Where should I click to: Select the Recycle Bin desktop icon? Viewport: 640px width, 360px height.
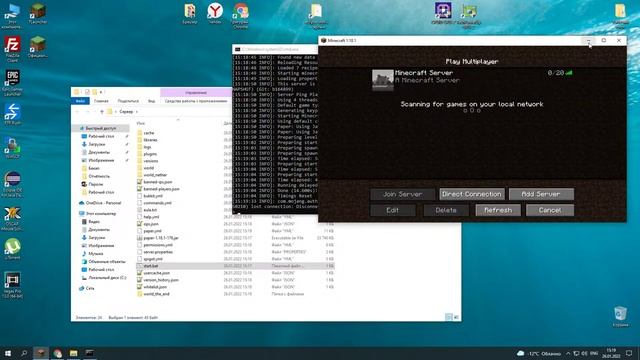tap(620, 317)
